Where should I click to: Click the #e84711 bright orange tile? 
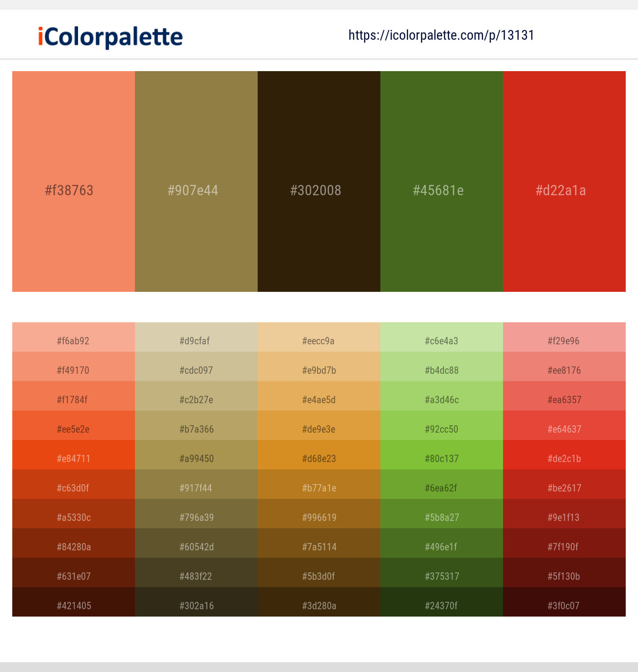coord(74,459)
